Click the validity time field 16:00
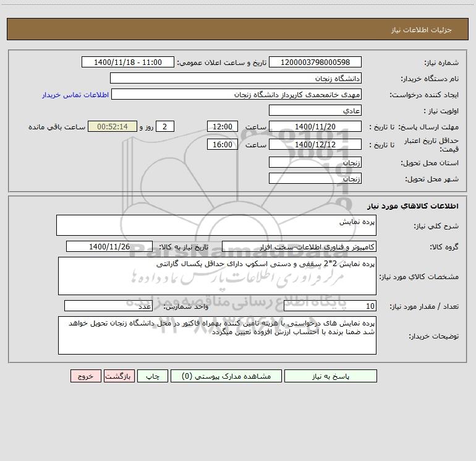Viewport: 476px width, 461px height. 222,144
